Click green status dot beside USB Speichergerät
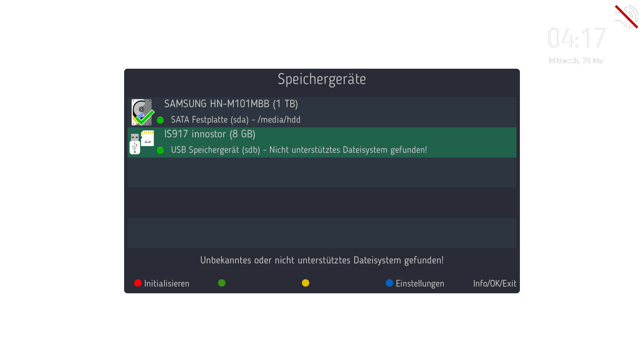Viewport: 644px width, 362px height. coord(160,150)
